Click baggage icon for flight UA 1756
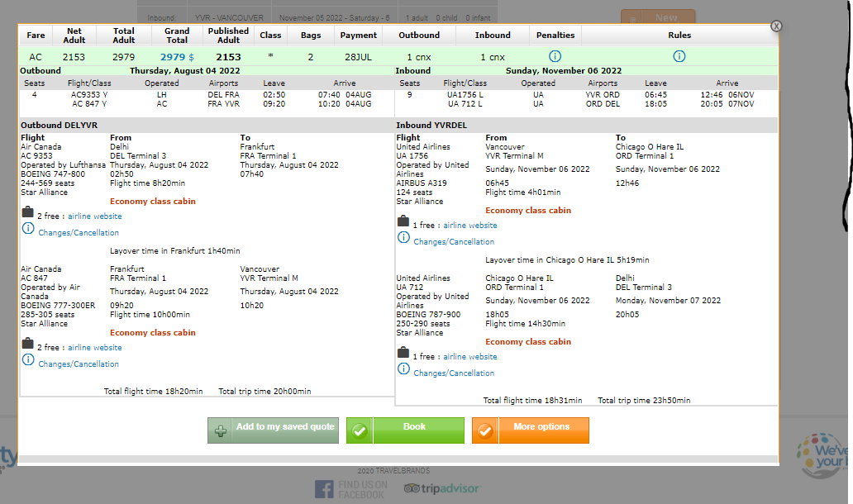This screenshot has width=853, height=504. tap(403, 223)
